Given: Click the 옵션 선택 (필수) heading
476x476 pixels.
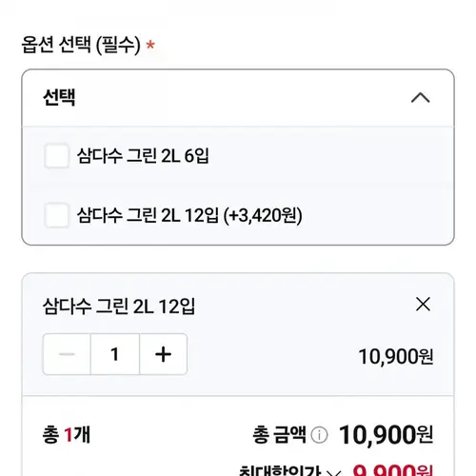Looking at the screenshot, I should click(x=81, y=45).
